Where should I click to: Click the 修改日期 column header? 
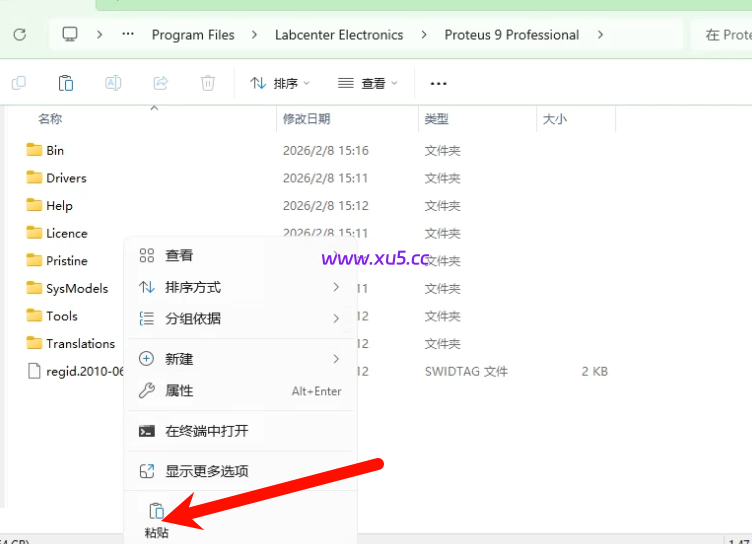[x=306, y=119]
